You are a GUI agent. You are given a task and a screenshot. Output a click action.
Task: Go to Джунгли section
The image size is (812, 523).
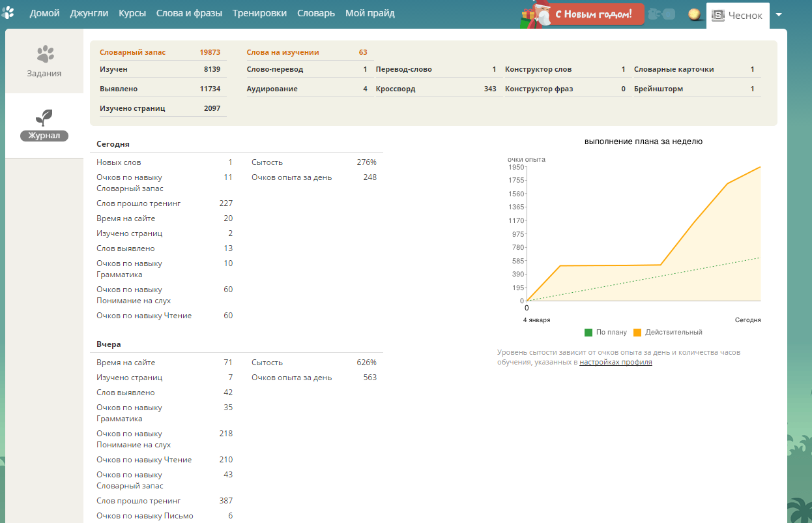coord(89,13)
